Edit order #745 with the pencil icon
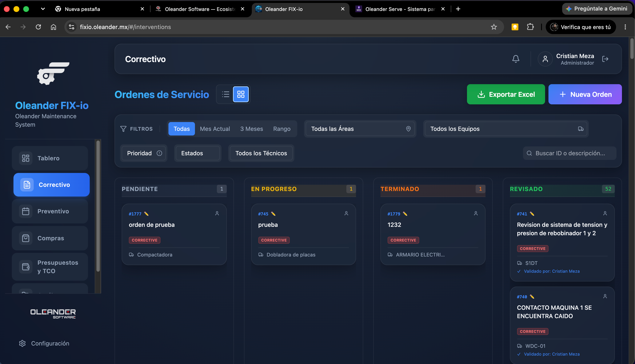The height and width of the screenshot is (364, 635). (273, 214)
